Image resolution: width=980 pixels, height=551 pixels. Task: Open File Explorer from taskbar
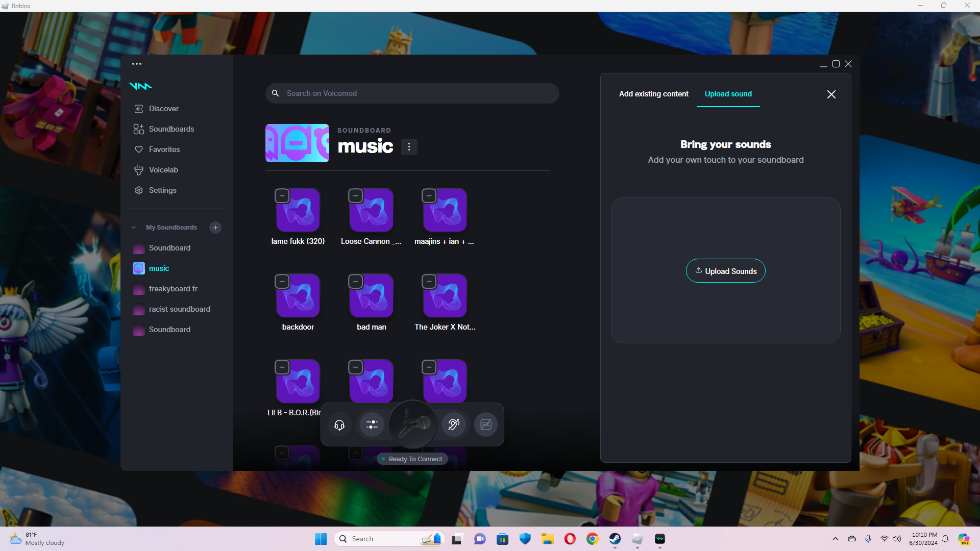pos(548,539)
